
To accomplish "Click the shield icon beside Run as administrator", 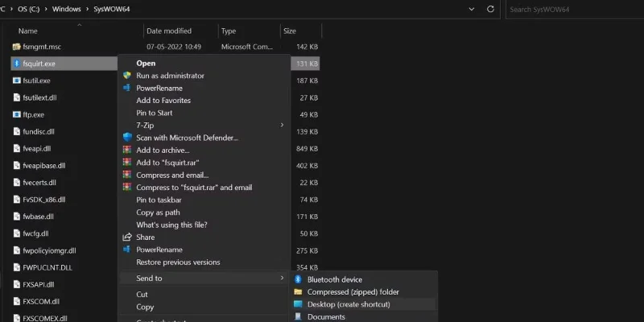I will pyautogui.click(x=127, y=76).
